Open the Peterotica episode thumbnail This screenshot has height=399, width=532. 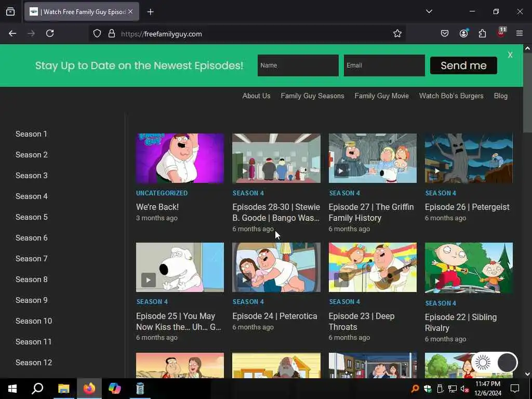click(x=276, y=267)
